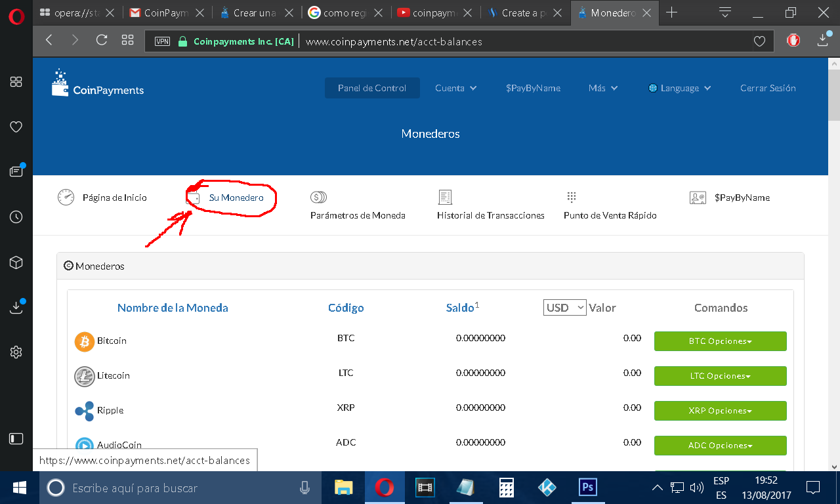Open Calculator from the taskbar
This screenshot has height=504, width=840.
coord(506,488)
